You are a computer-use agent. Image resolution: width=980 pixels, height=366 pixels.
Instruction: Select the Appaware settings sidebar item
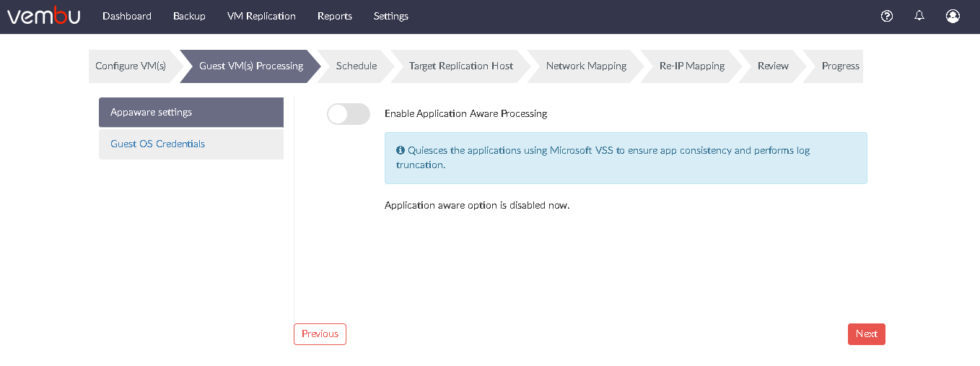191,113
